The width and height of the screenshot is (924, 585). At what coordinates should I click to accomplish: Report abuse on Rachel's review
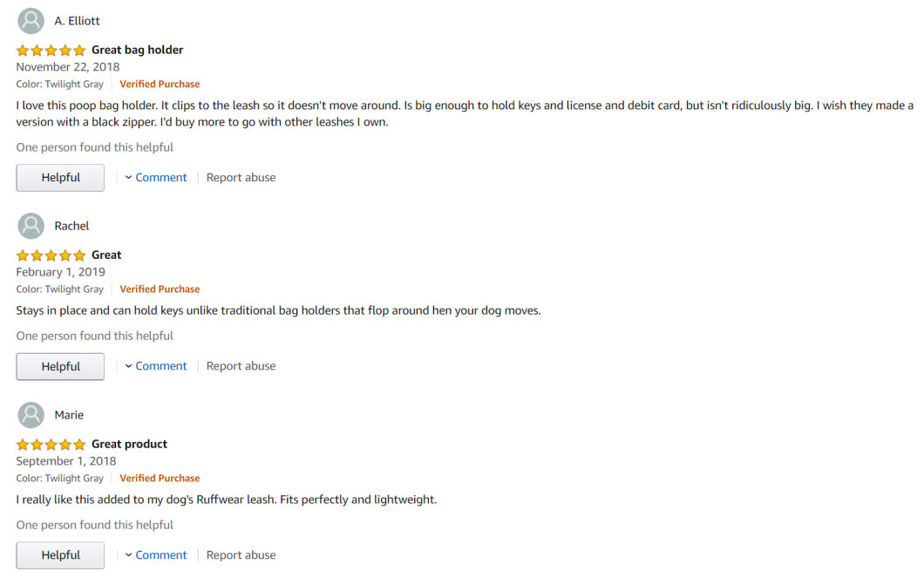[241, 366]
